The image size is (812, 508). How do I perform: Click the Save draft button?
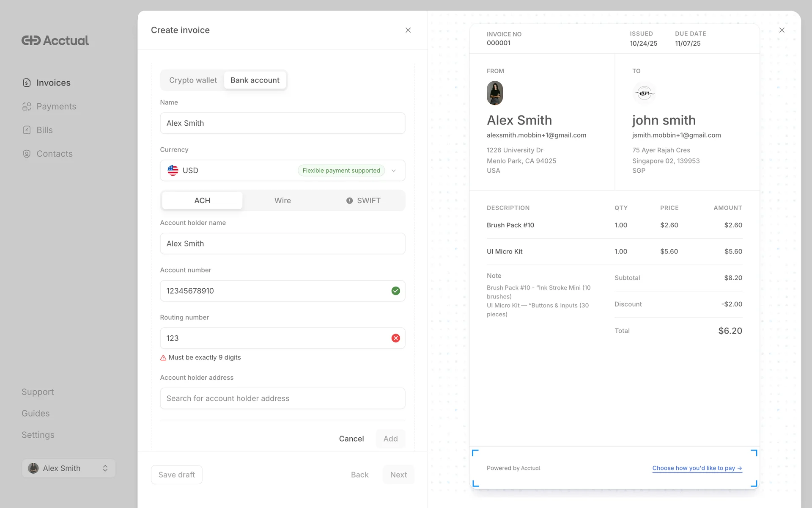click(176, 475)
